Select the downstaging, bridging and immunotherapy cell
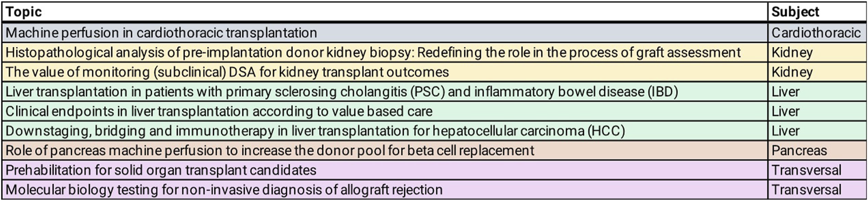The width and height of the screenshot is (868, 201). [384, 131]
